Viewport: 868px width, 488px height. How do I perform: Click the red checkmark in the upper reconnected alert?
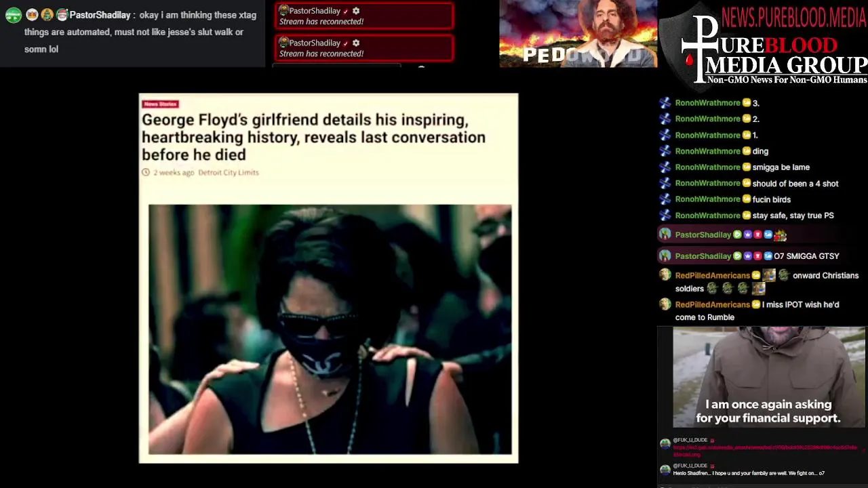(346, 11)
